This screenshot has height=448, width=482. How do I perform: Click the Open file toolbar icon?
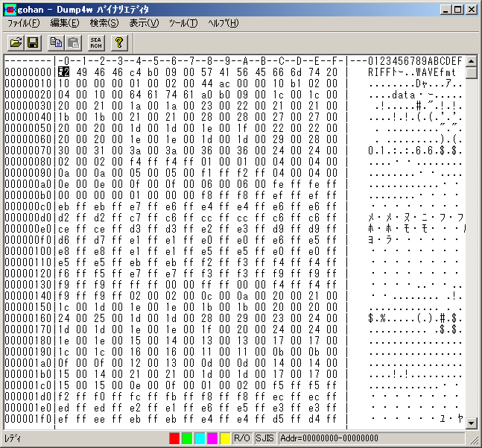[x=14, y=42]
